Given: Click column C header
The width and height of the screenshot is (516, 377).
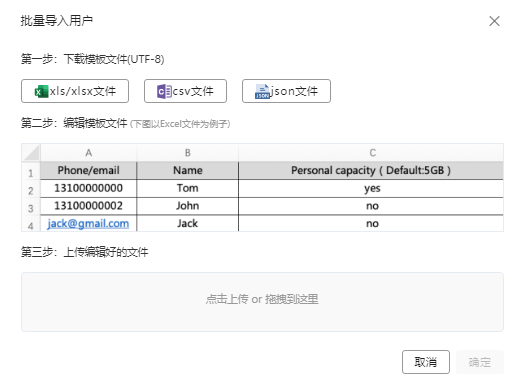Looking at the screenshot, I should 372,153.
